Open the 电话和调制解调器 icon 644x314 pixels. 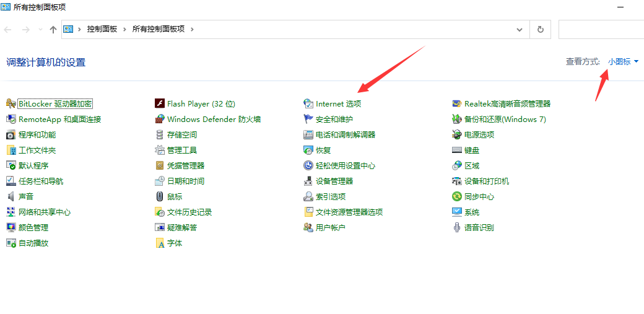pos(308,135)
